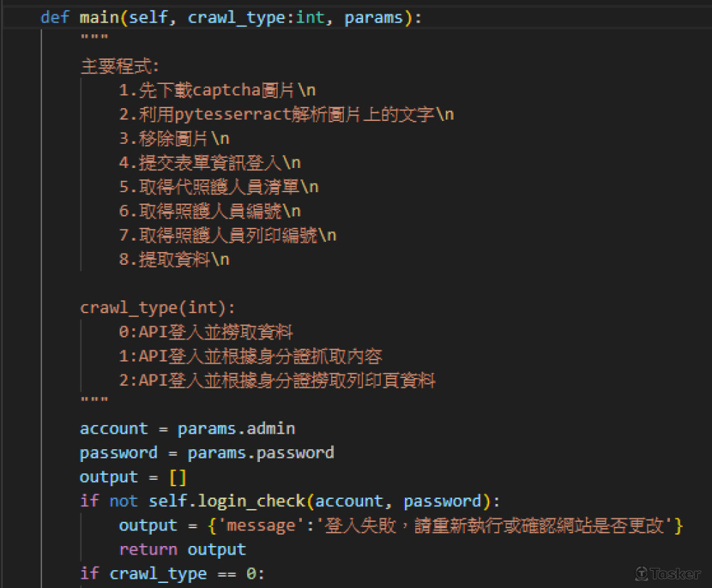Click the empty list brackets after output

(x=177, y=477)
